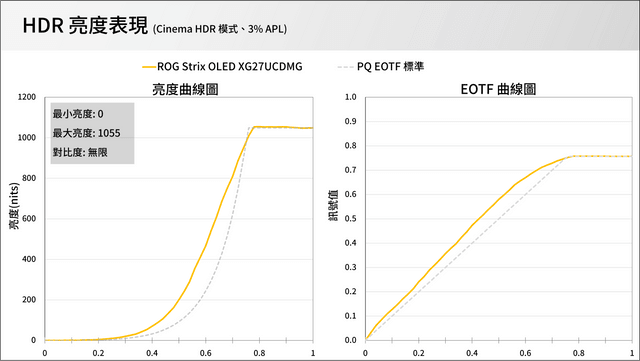The height and width of the screenshot is (361, 640).
Task: Click the grey info box in brightness chart
Action: click(93, 133)
